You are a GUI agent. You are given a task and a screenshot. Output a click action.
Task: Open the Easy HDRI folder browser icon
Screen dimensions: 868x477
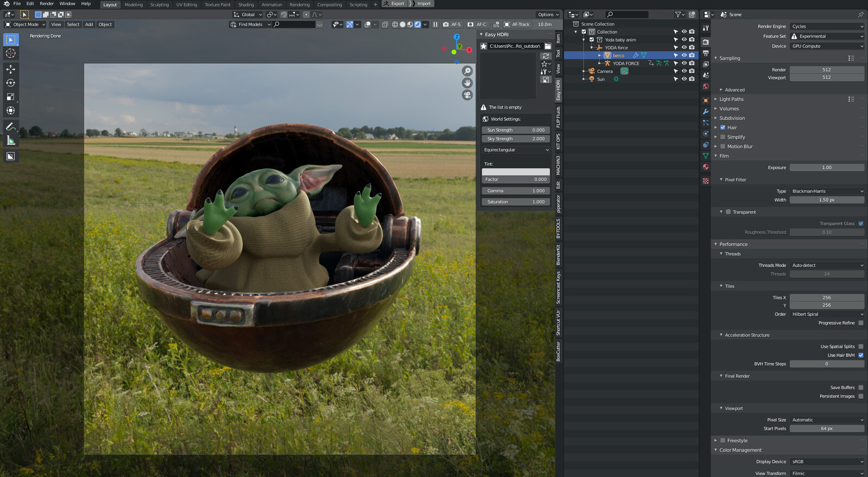click(x=548, y=46)
